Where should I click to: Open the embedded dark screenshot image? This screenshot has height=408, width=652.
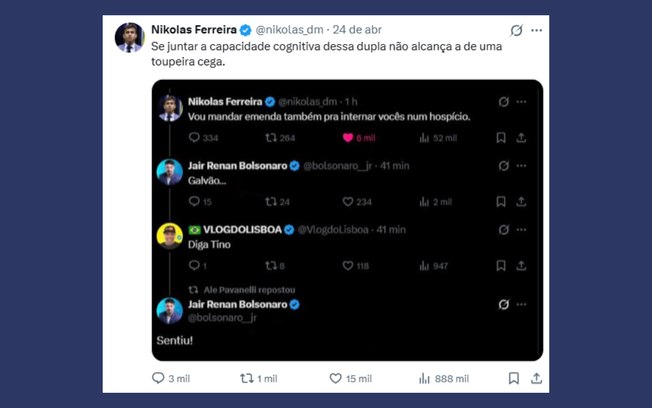[350, 220]
